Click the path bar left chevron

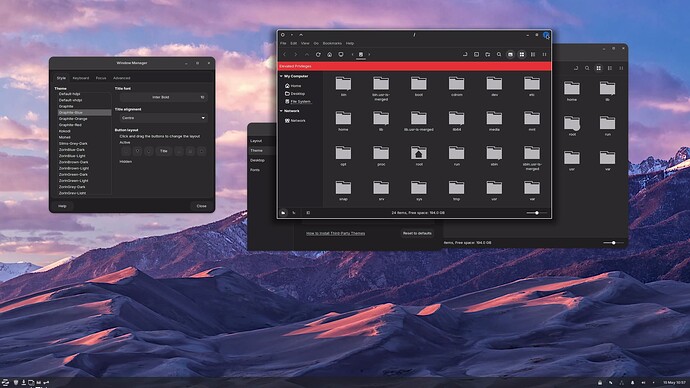tap(352, 55)
